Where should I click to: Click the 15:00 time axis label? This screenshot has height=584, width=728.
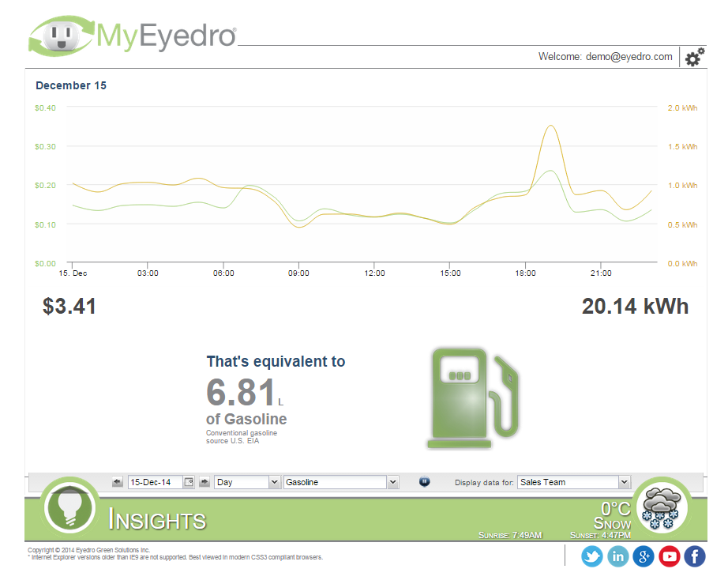[450, 273]
